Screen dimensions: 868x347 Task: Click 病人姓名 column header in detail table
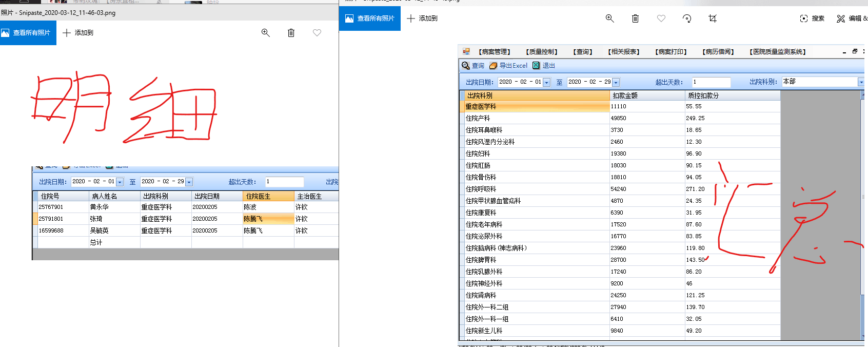pyautogui.click(x=114, y=196)
